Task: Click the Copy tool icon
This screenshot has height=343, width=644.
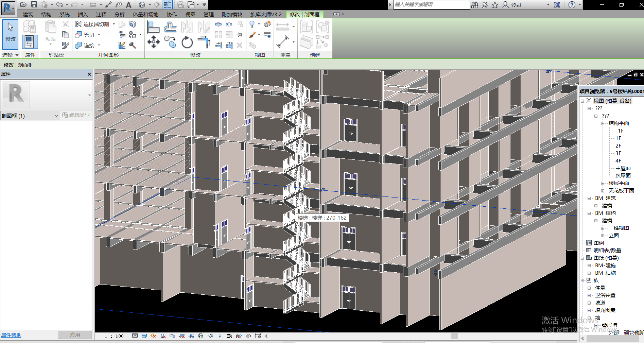Action: [170, 42]
